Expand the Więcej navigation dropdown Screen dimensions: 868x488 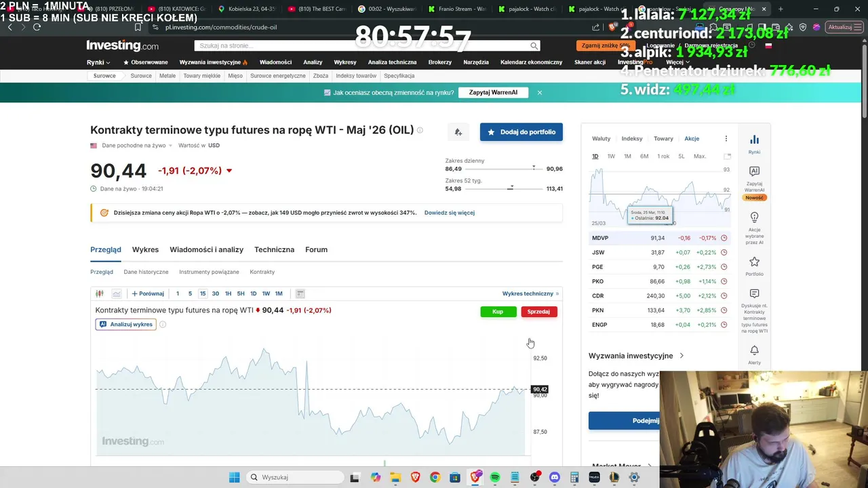click(x=679, y=62)
